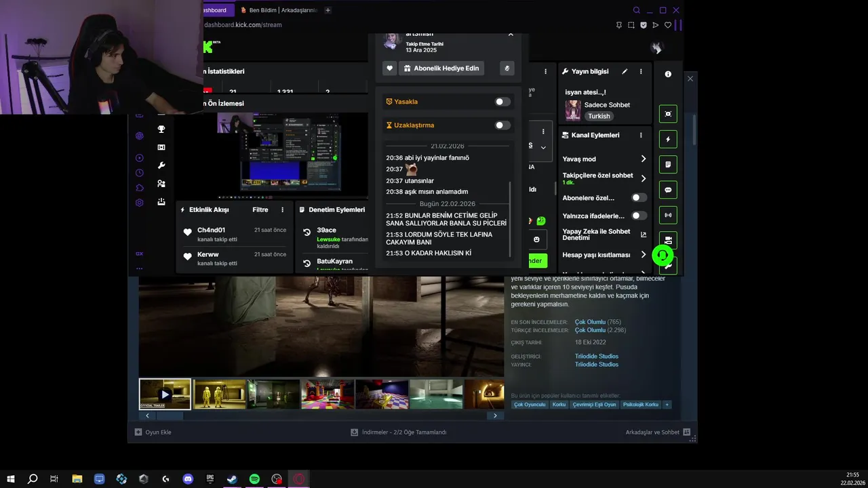Close the user card popup
Viewport: 868px width, 488px height.
[x=511, y=34]
